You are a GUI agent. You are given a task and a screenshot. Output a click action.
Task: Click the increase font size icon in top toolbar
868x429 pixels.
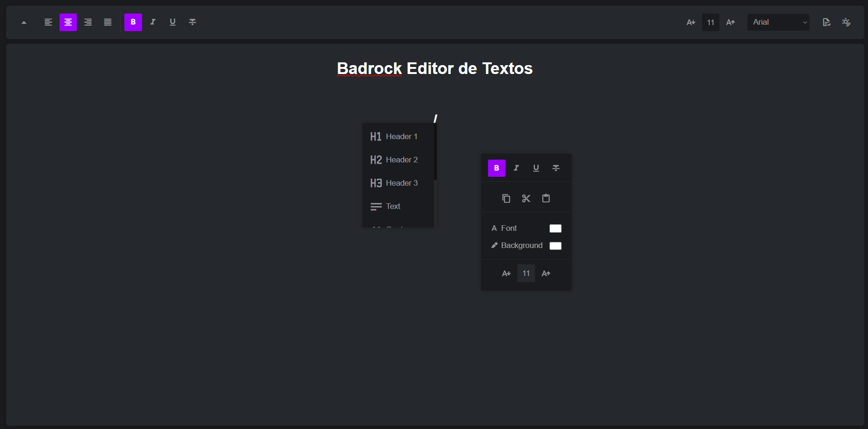(730, 22)
